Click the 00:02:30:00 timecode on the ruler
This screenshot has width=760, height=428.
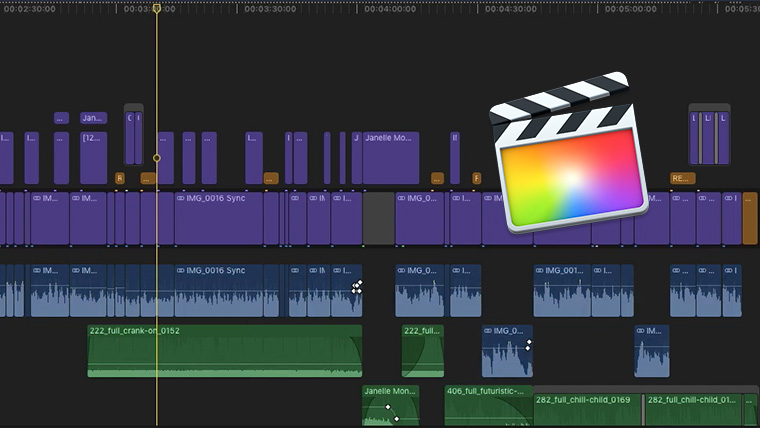point(30,9)
